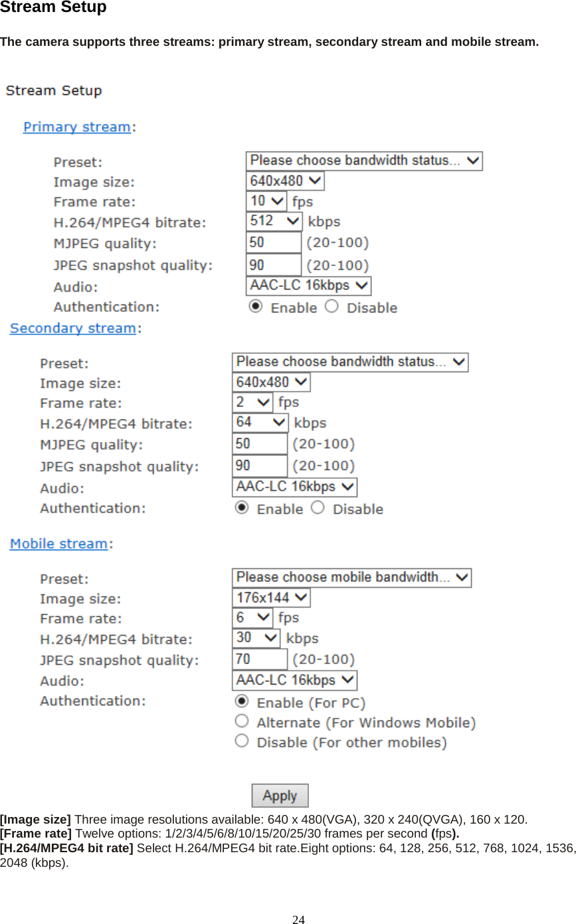Image resolution: width=576 pixels, height=924 pixels.
Task: Select Enable authentication for Primary stream
Action: coord(255,306)
